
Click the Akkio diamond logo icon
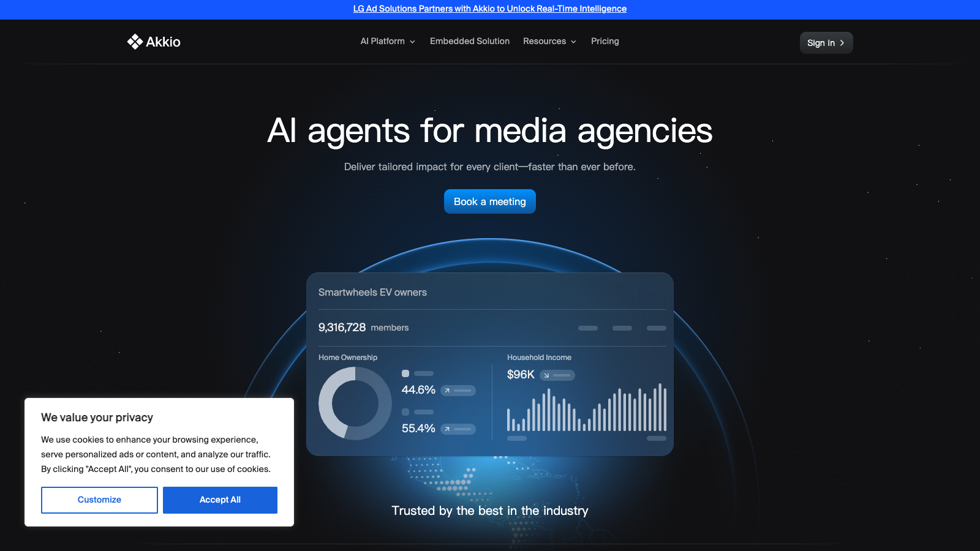135,42
